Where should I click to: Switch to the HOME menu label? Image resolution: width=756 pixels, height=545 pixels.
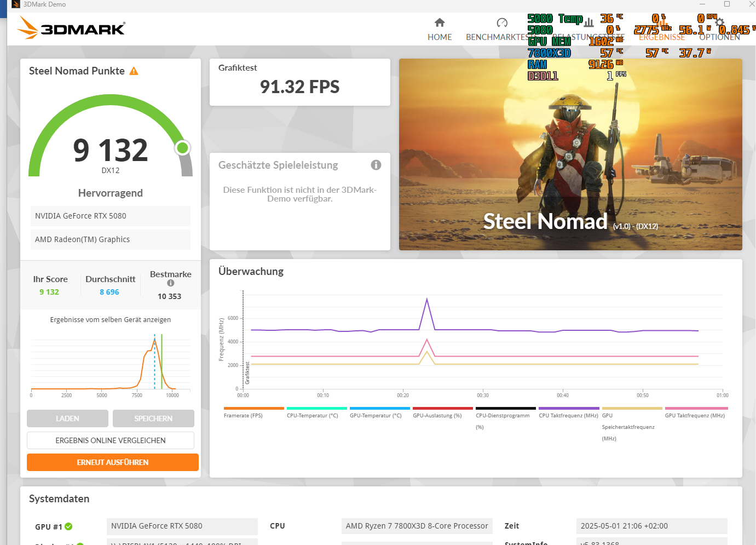[440, 37]
